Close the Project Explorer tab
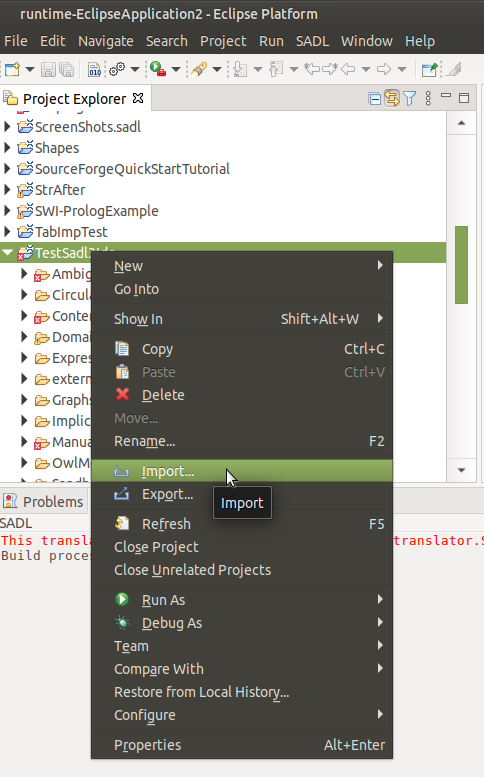 point(138,98)
